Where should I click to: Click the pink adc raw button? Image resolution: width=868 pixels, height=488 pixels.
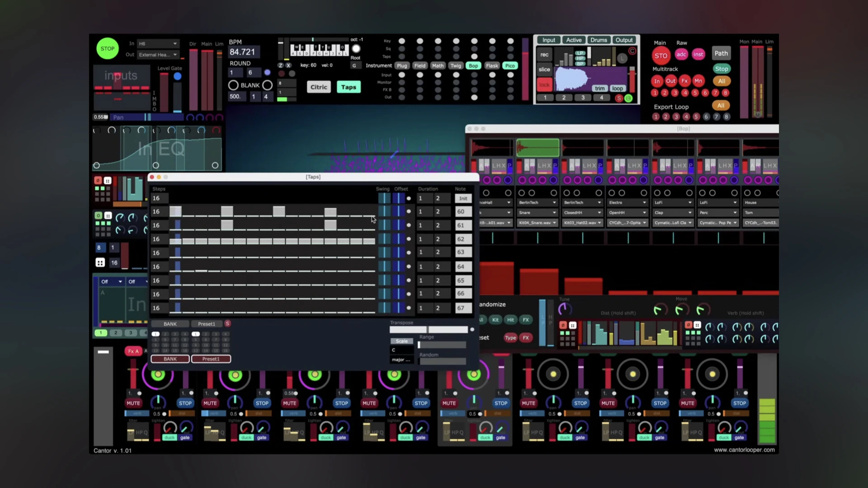681,54
